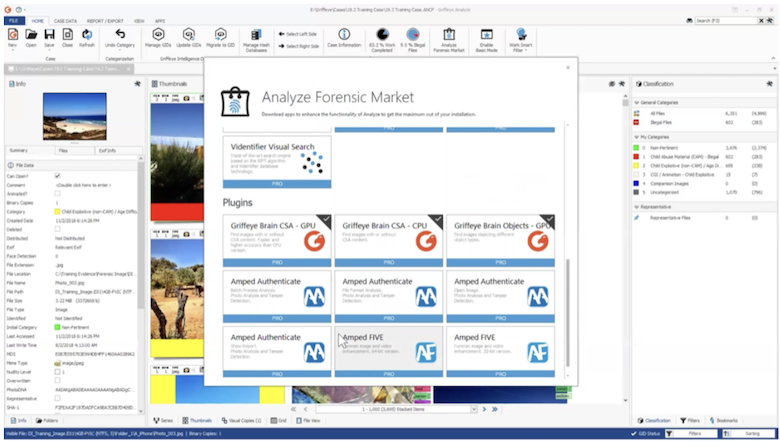This screenshot has width=780, height=447.
Task: Click the Migrate to GID icon
Action: click(220, 34)
